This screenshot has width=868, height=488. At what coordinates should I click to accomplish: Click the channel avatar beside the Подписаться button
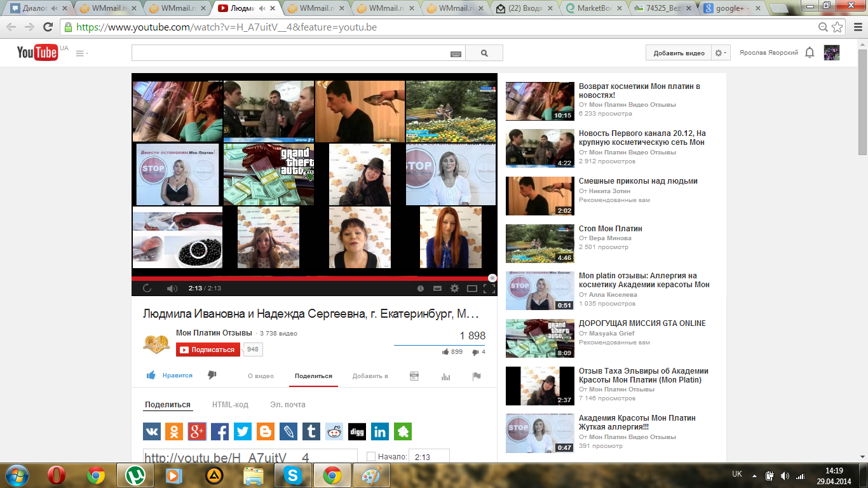coord(156,344)
